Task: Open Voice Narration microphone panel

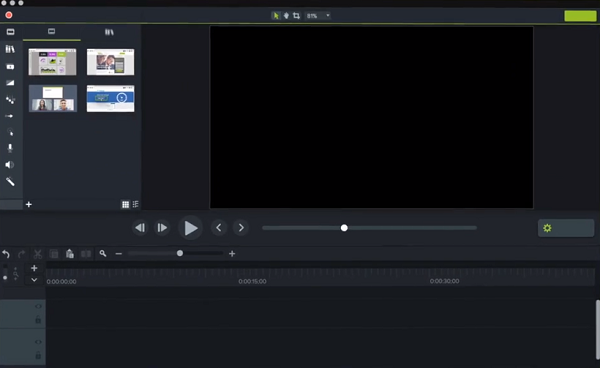Action: [10, 148]
